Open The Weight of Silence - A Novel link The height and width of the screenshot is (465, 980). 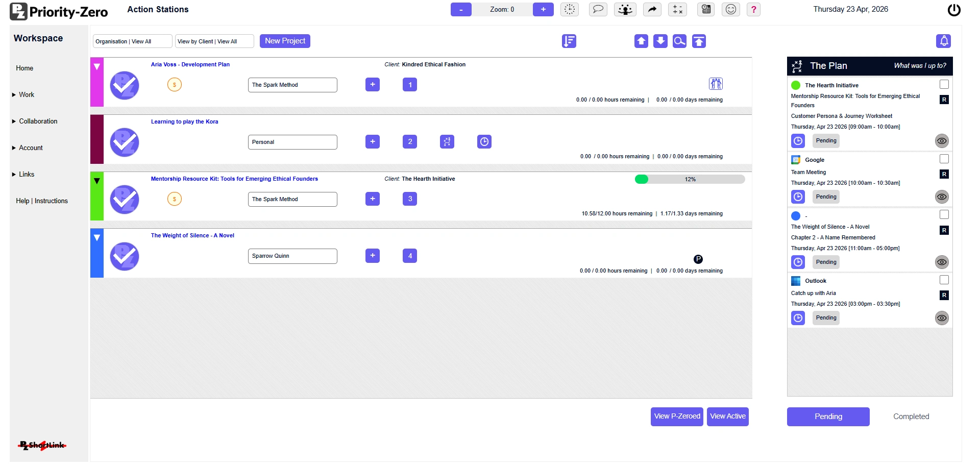click(x=192, y=235)
